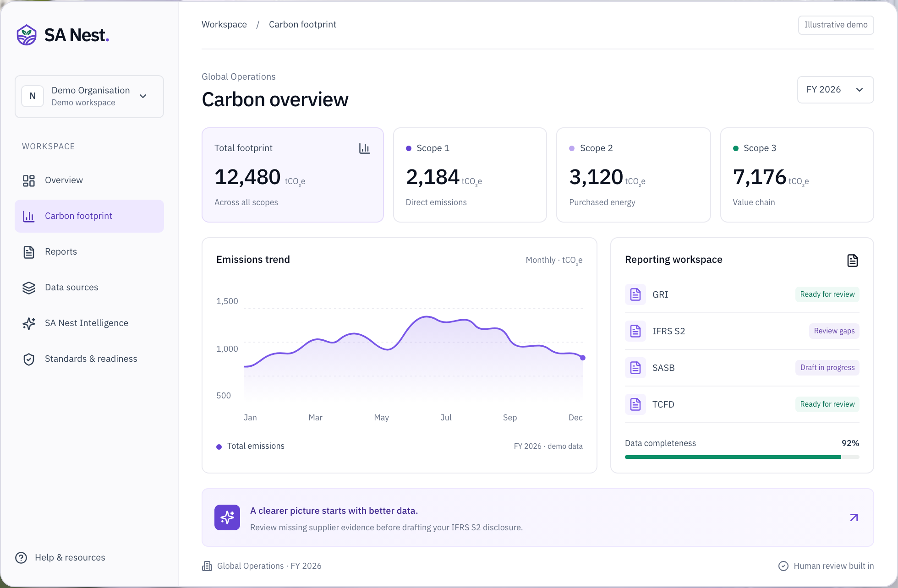The width and height of the screenshot is (898, 588).
Task: Click the 12,480 Total footprint value
Action: (x=247, y=177)
